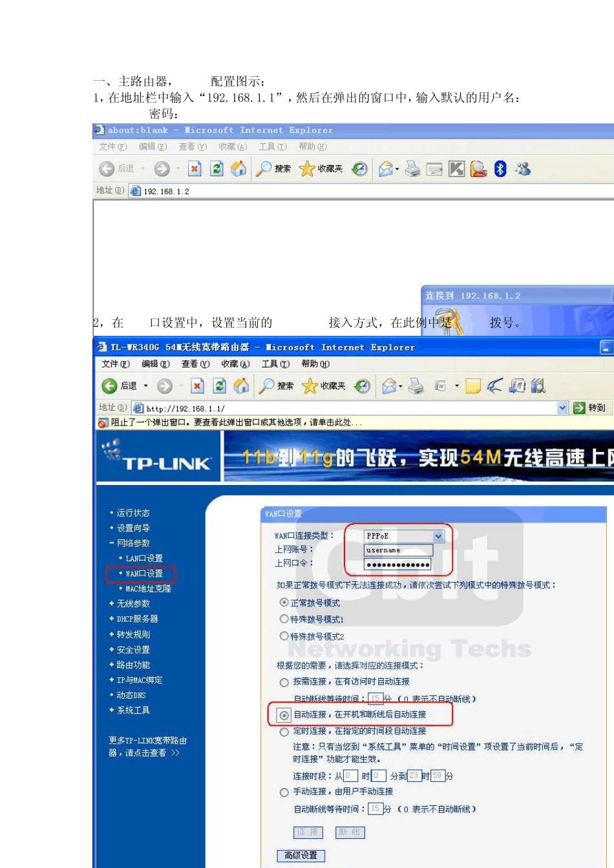
Task: Click Print icon in about:blank window
Action: (x=413, y=169)
